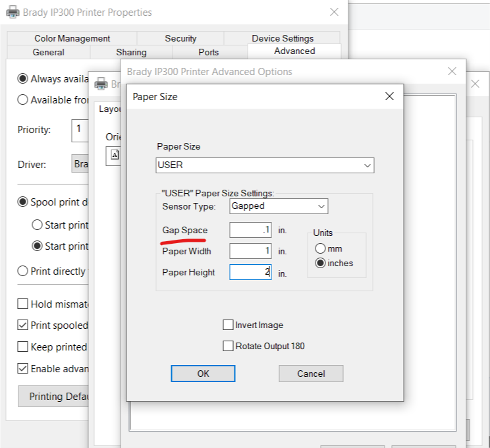Select the mm units radio button
The image size is (490, 448).
(320, 248)
